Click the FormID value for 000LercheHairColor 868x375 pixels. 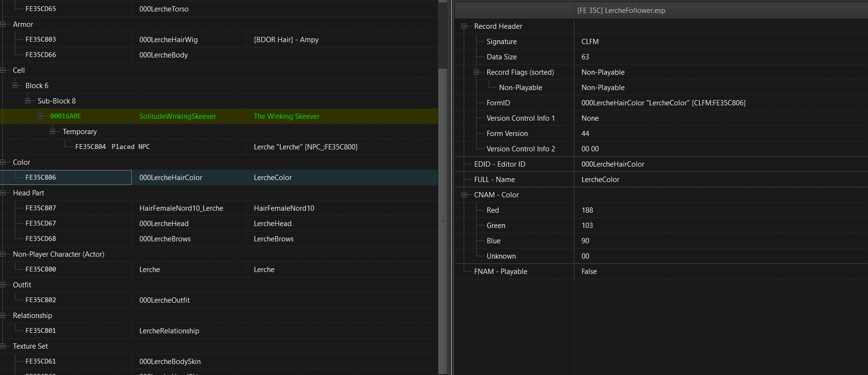click(663, 103)
